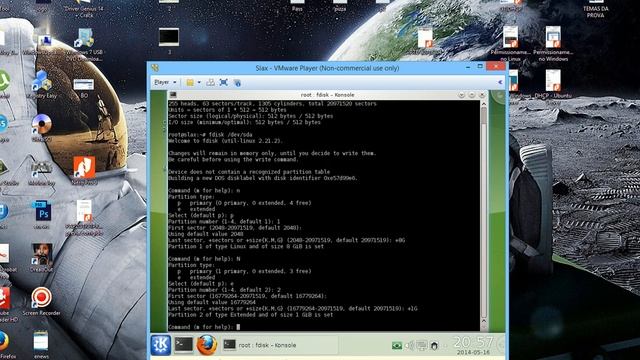Open the volume speaker tray icon
640x360 pixels.
(409, 346)
